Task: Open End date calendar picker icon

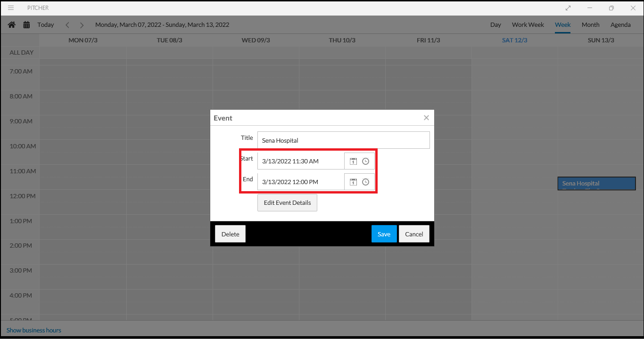Action: point(353,182)
